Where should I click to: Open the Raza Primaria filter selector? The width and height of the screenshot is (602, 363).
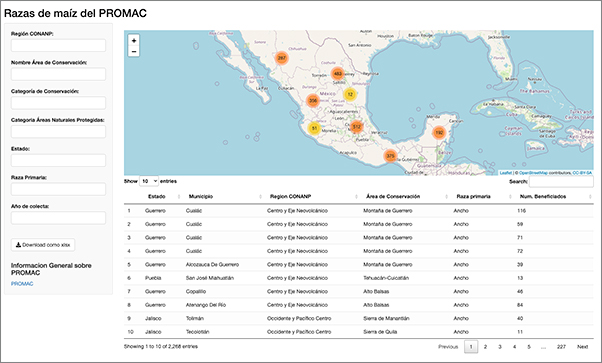click(58, 189)
